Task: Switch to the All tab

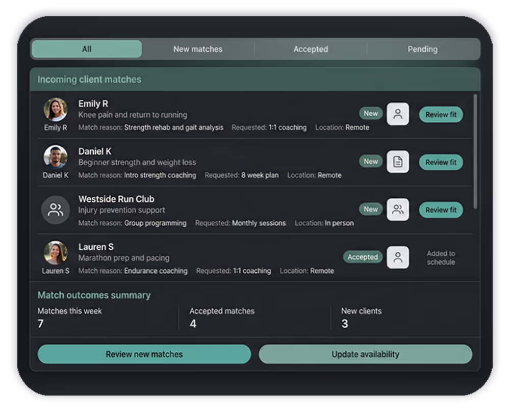Action: [87, 49]
